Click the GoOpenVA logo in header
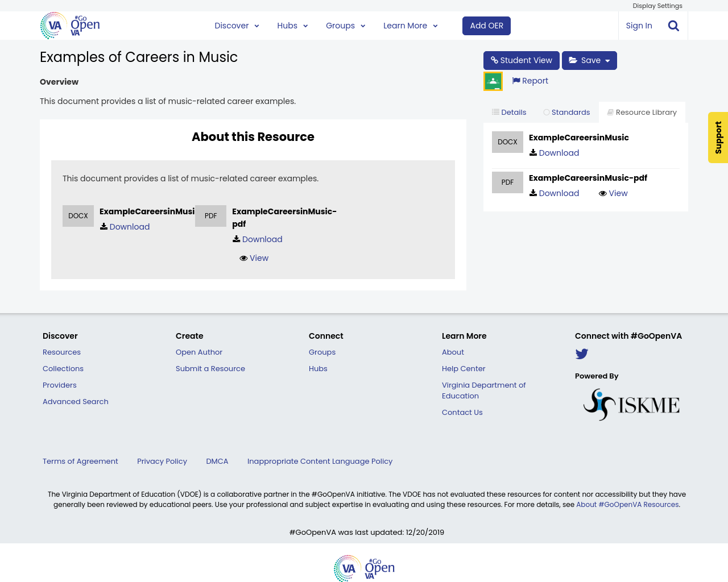This screenshot has width=728, height=582. pyautogui.click(x=70, y=26)
